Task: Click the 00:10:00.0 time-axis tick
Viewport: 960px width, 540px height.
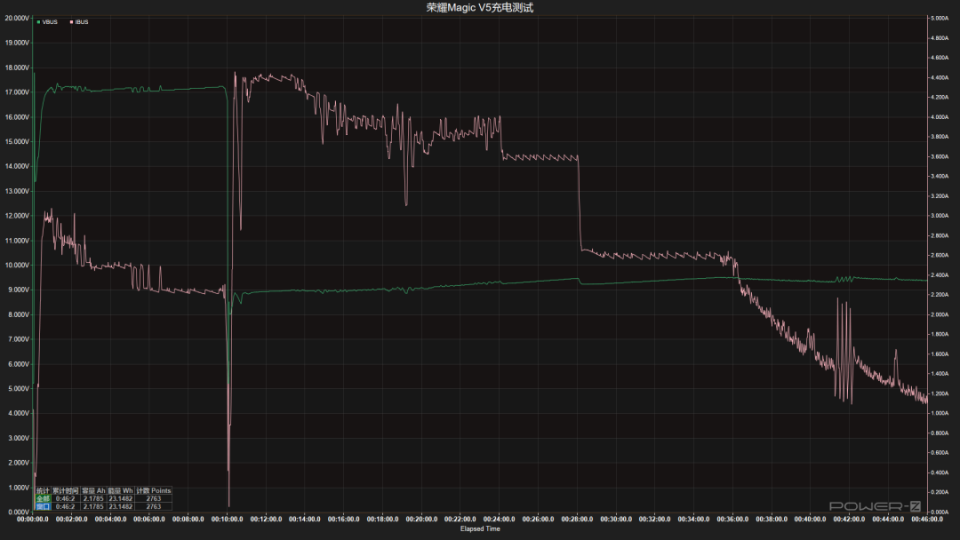Action: [x=227, y=519]
